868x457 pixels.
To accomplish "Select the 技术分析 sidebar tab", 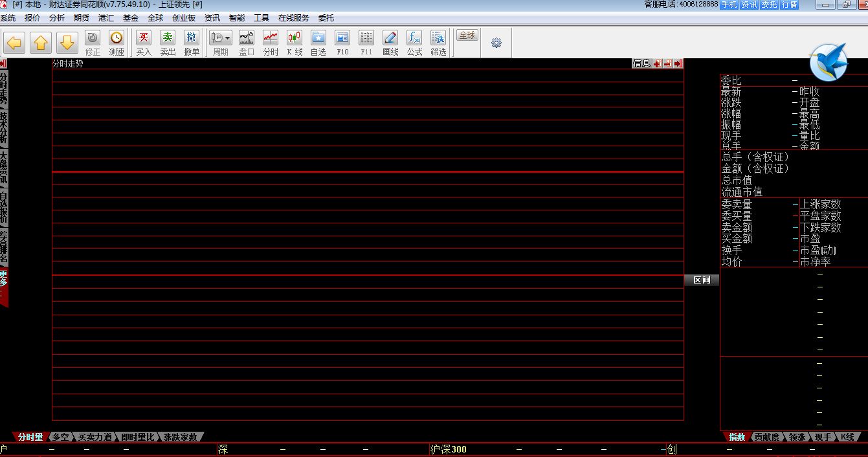I will click(4, 129).
